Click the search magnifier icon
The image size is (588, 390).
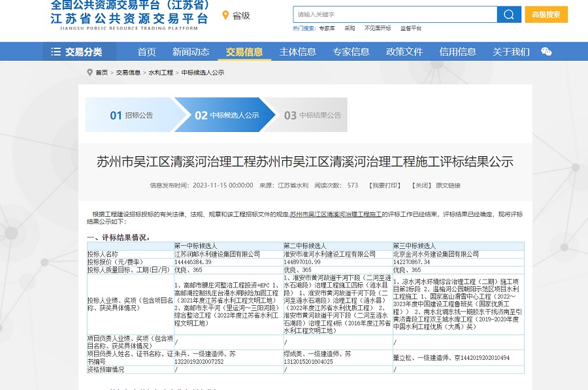tap(508, 14)
